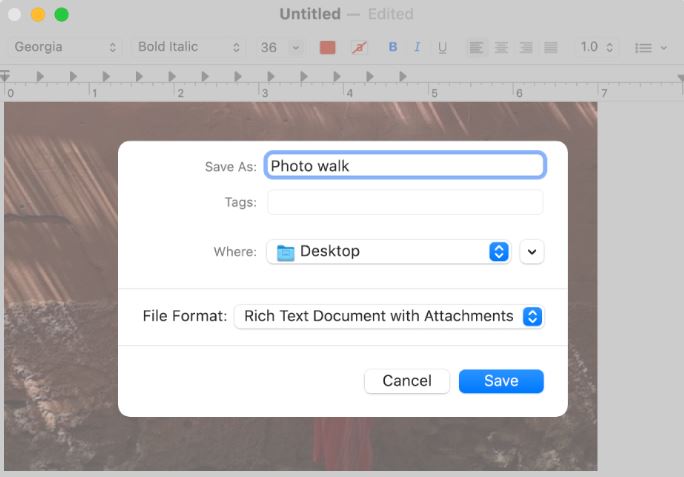Screen dimensions: 684x477
Task: Align text right
Action: click(526, 47)
